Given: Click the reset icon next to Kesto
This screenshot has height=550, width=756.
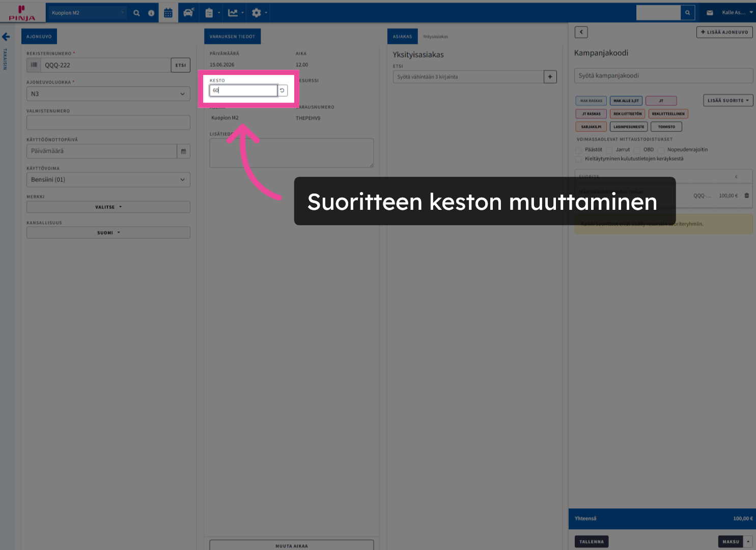Looking at the screenshot, I should pyautogui.click(x=282, y=90).
